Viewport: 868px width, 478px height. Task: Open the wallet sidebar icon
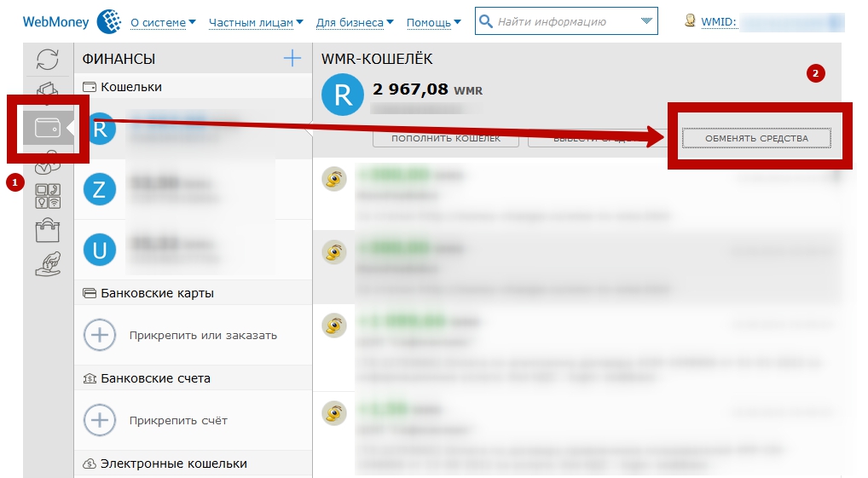(x=48, y=128)
